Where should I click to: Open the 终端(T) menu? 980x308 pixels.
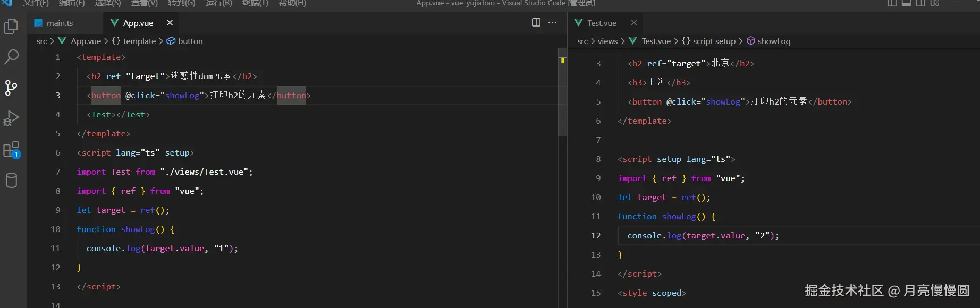coord(255,3)
